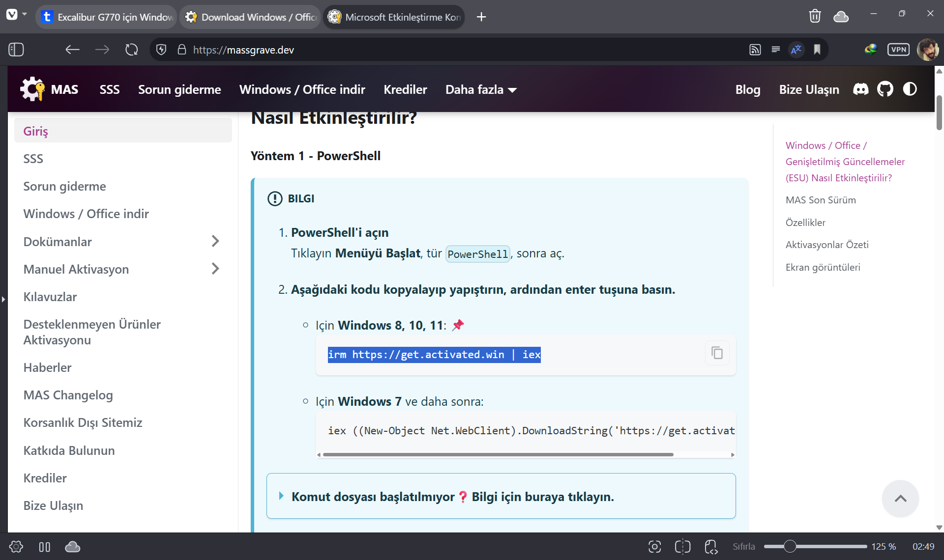This screenshot has width=944, height=560.
Task: Capture page screenshot icon
Action: point(654,547)
